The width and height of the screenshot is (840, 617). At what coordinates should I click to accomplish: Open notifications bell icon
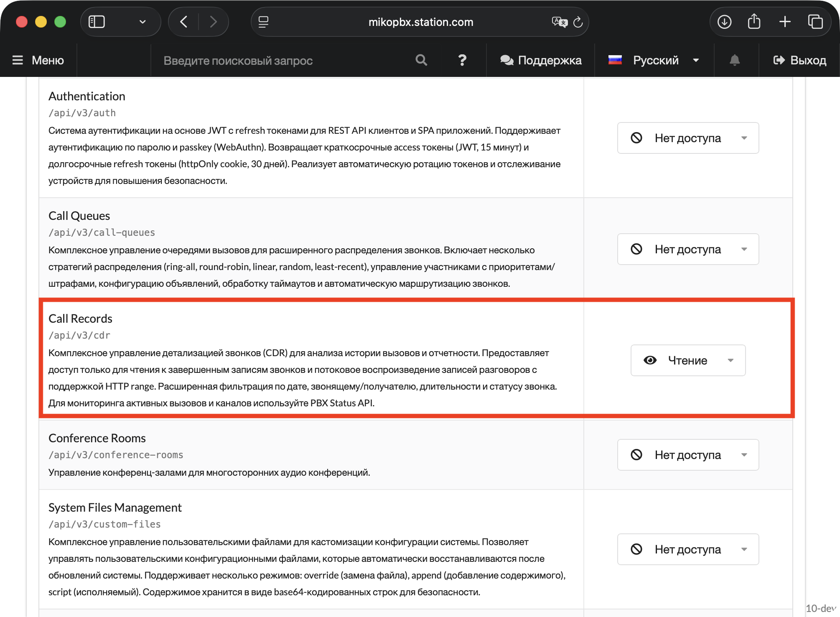coord(735,60)
